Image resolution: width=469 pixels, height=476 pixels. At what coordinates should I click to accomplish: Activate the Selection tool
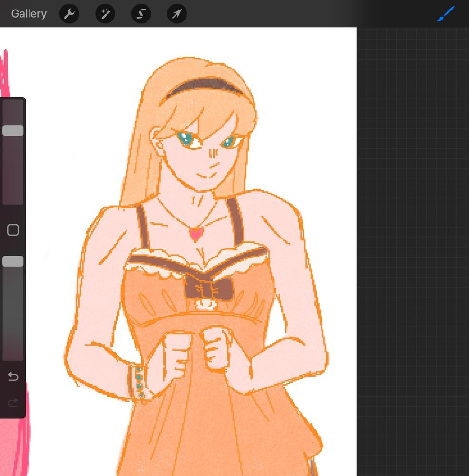click(141, 14)
